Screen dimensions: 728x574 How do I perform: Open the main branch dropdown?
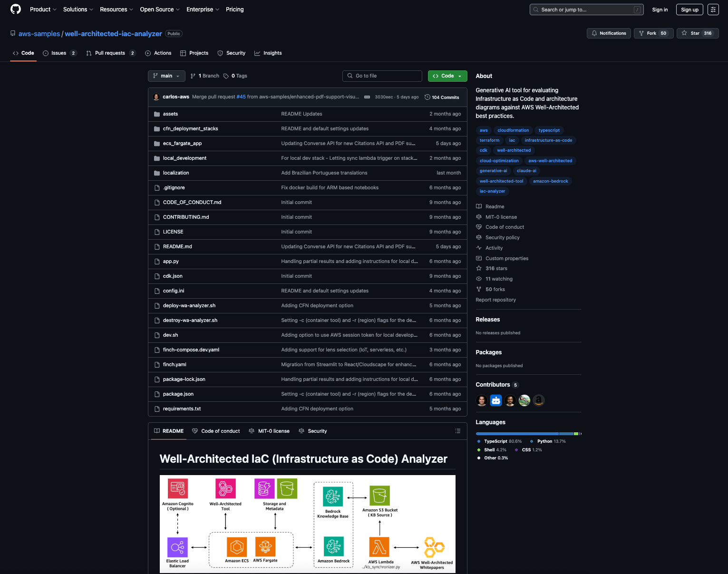point(166,76)
